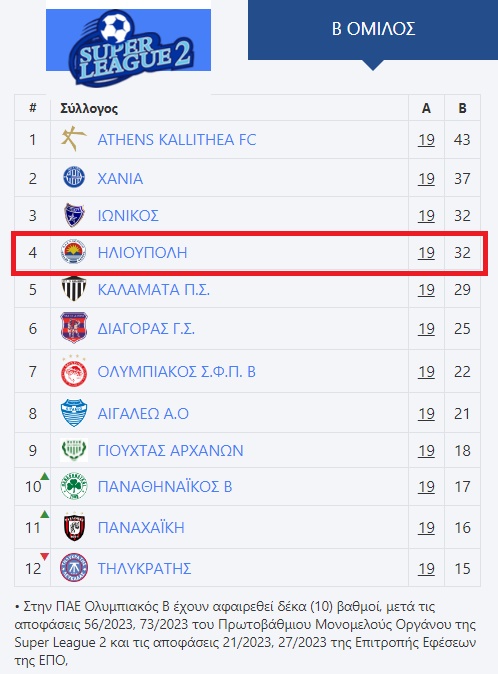Click the ΚΑΛΑΜΑΤΑ striped shield crest
Image resolution: width=498 pixels, height=674 pixels.
[x=74, y=288]
